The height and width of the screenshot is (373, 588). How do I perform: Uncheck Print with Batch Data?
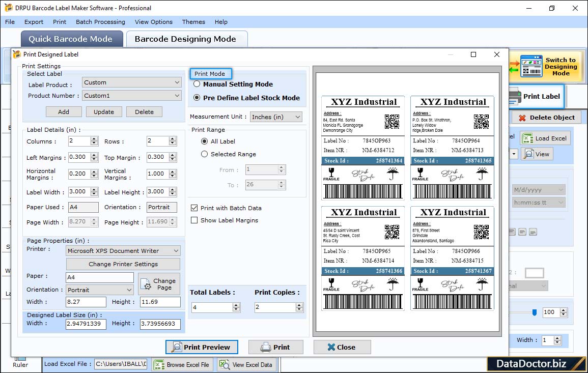pyautogui.click(x=194, y=208)
